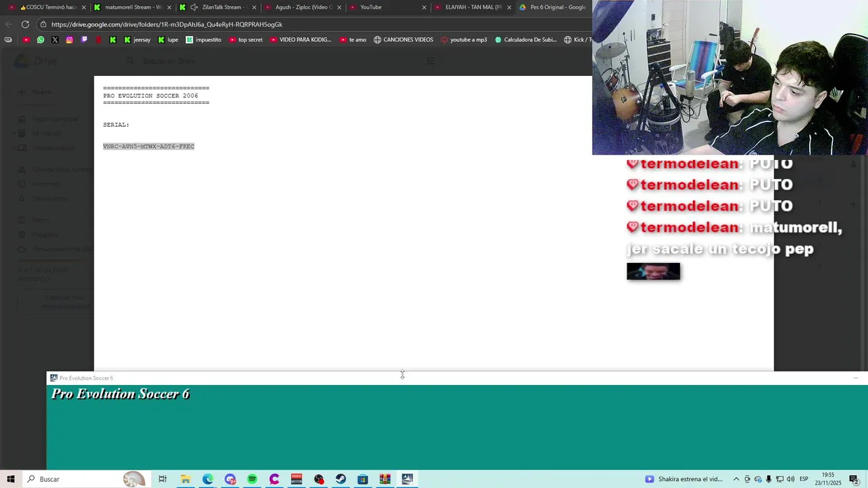Open the WhatsApp bookmark
The height and width of the screenshot is (488, 868).
click(x=41, y=40)
